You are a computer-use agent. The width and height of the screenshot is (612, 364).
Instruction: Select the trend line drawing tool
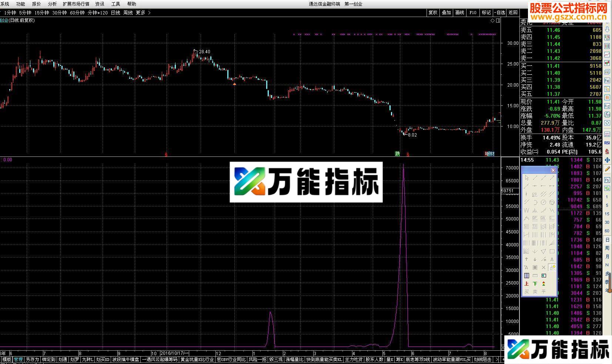535,178
